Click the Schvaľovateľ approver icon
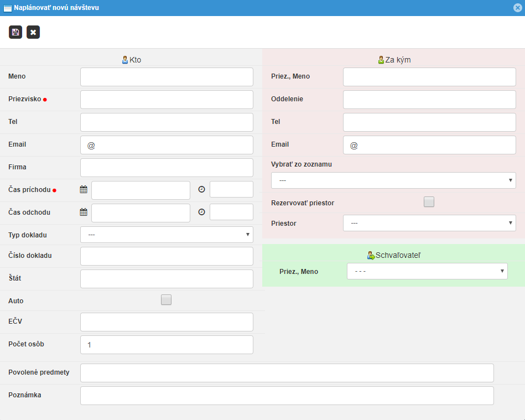The width and height of the screenshot is (525, 420). (x=371, y=256)
